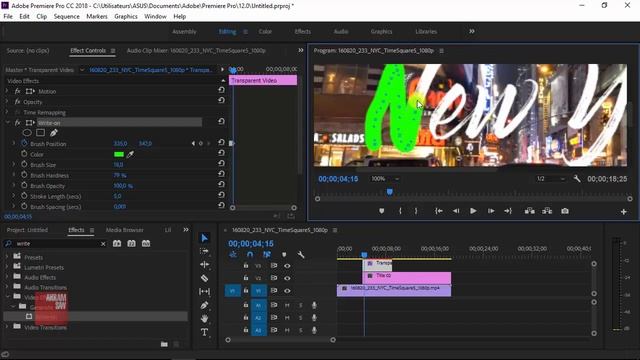Viewport: 640px width, 360px height.
Task: Go to Out point
Action: 508,211
